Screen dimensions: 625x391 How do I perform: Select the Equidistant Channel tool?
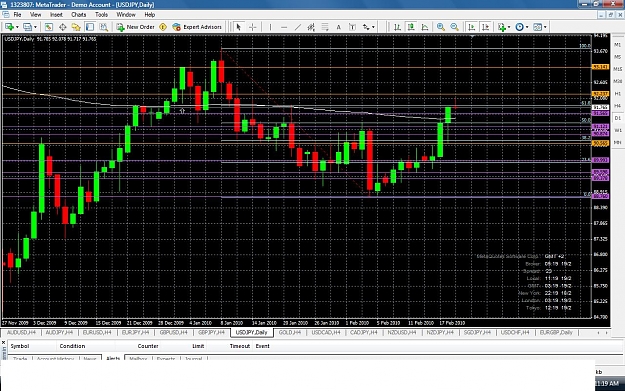point(311,27)
